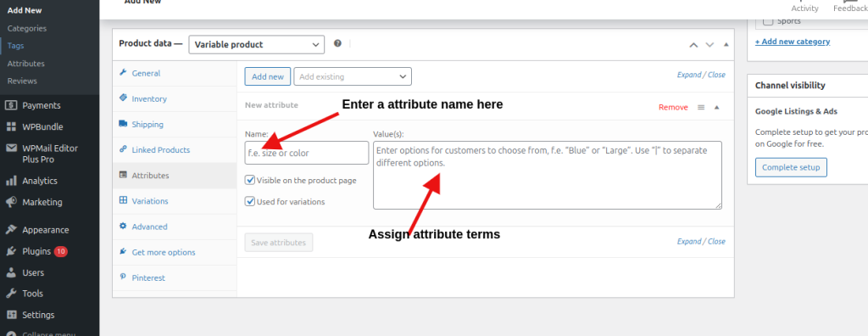
Task: Move Product data panel down
Action: (709, 45)
